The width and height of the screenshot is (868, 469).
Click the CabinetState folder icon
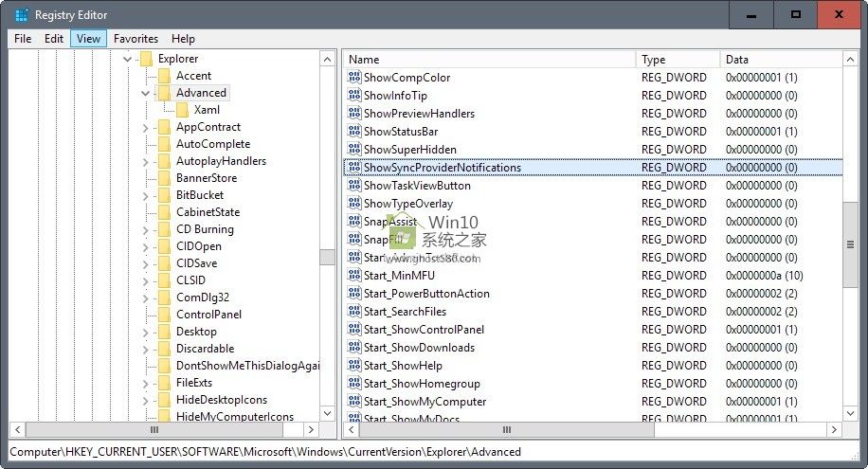pyautogui.click(x=165, y=212)
